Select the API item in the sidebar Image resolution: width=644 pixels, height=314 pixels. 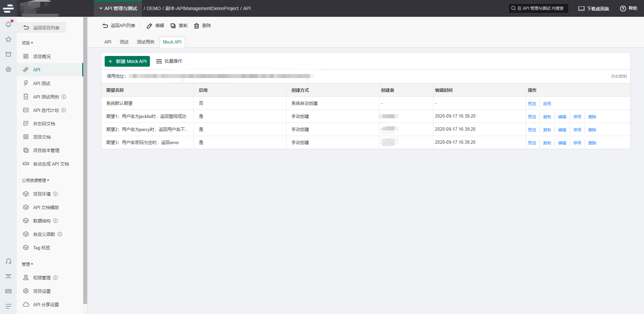coord(50,70)
